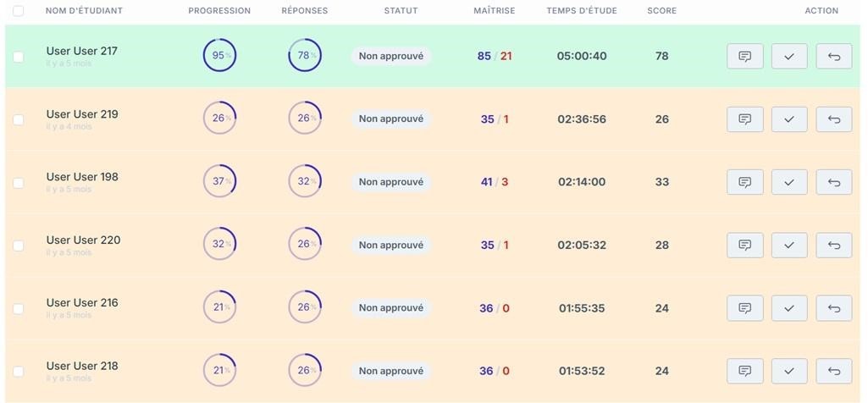Sort by Score column header

pyautogui.click(x=661, y=10)
